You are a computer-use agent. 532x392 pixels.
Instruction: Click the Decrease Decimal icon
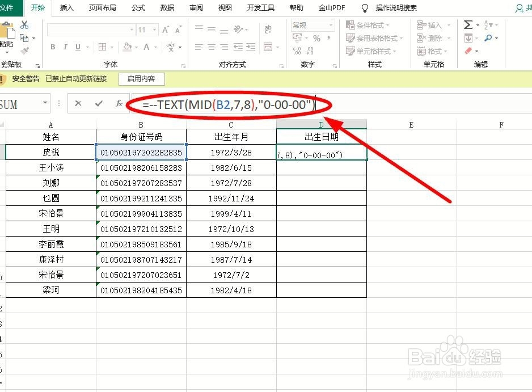(x=310, y=51)
